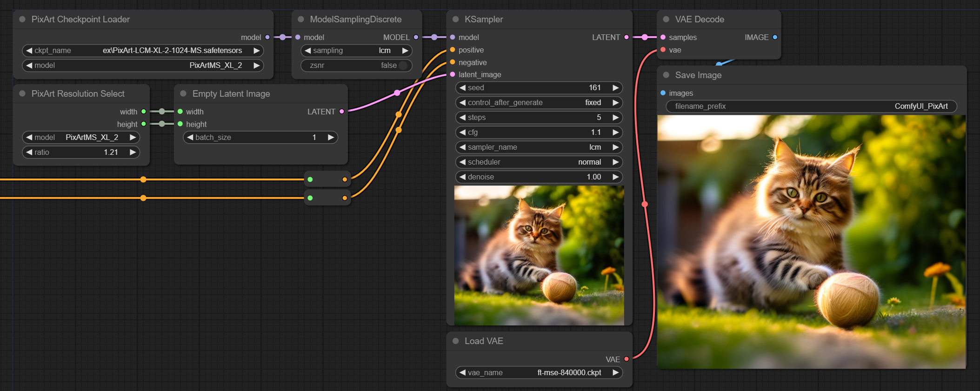This screenshot has height=391, width=980.
Task: Open the sampling dropdown showing lcm
Action: [356, 51]
